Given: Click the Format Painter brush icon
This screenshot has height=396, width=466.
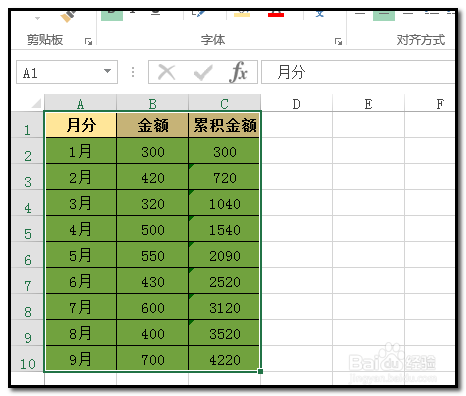Looking at the screenshot, I should pos(68,16).
